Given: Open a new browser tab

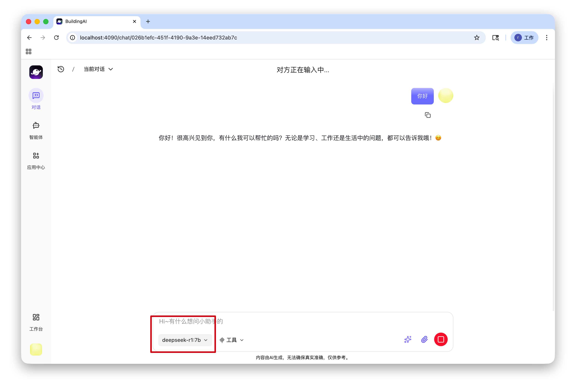Looking at the screenshot, I should pos(148,22).
